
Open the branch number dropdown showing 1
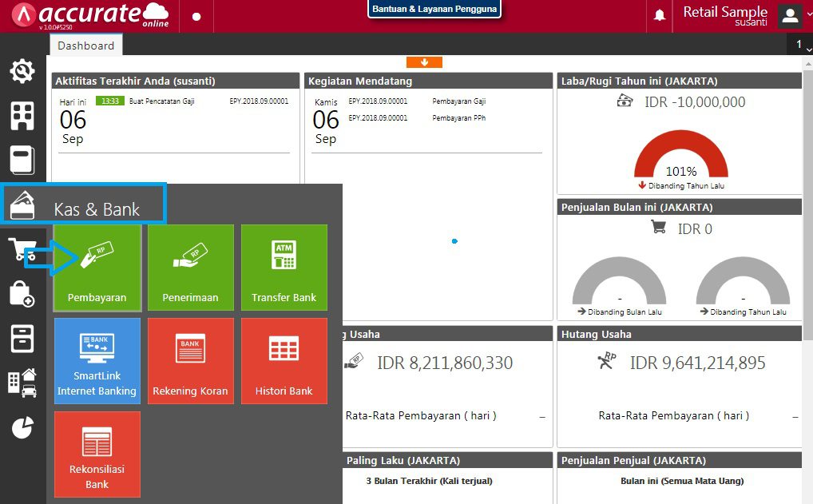pos(799,45)
